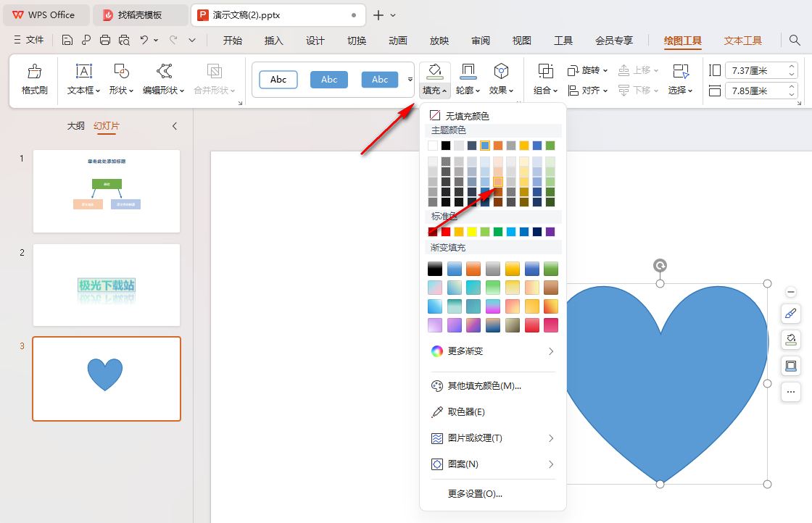812x523 pixels.
Task: Open the File (文件) menu
Action: point(29,40)
